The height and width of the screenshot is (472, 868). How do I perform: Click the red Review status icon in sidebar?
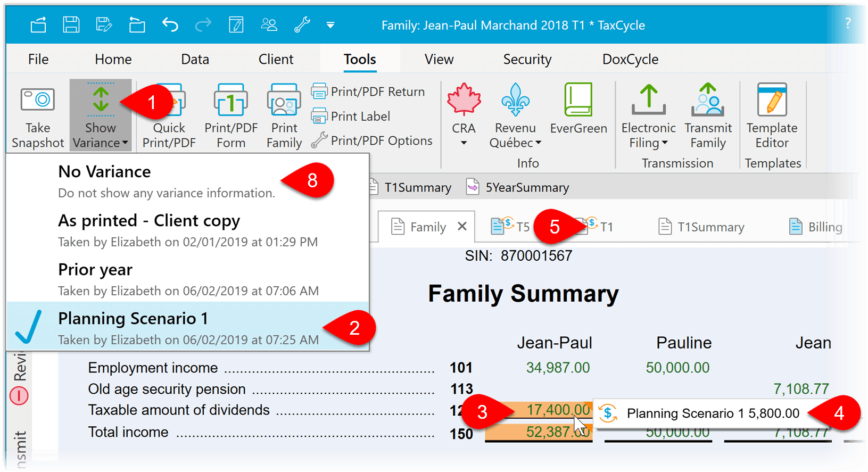(x=19, y=395)
